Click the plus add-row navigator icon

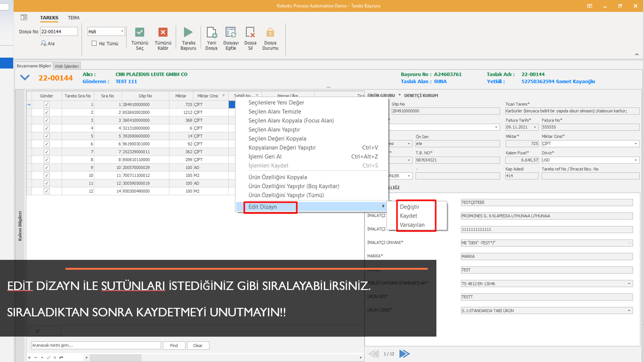click(x=29, y=358)
